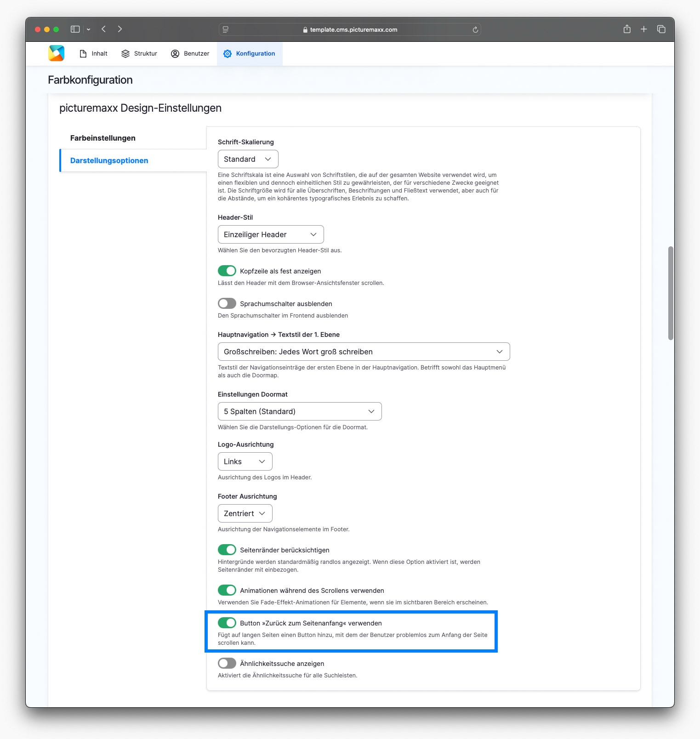
Task: Open the Struktur menu
Action: [139, 54]
